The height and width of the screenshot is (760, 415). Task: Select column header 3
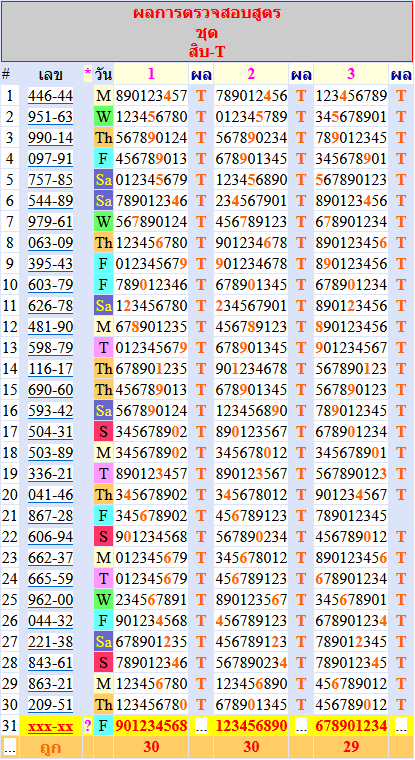pos(351,74)
